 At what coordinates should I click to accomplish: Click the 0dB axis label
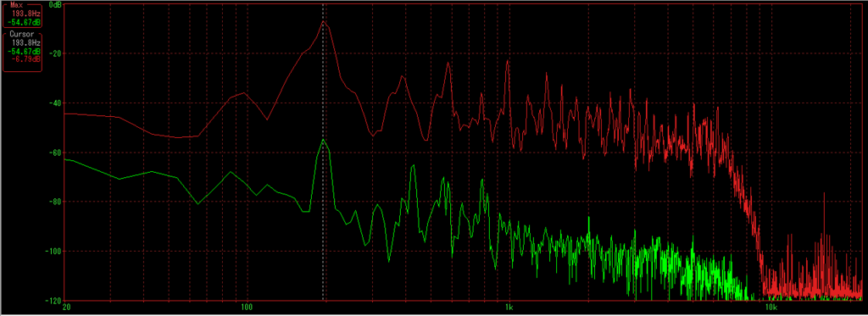click(x=56, y=4)
